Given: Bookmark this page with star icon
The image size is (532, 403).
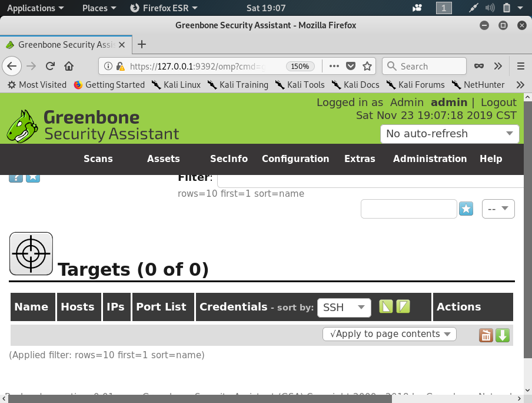Looking at the screenshot, I should 367,66.
